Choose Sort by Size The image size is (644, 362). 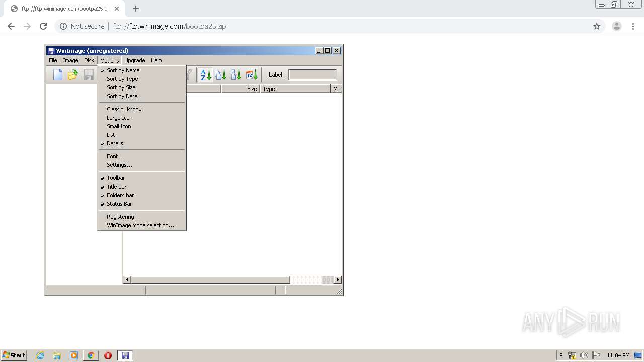click(142, 87)
